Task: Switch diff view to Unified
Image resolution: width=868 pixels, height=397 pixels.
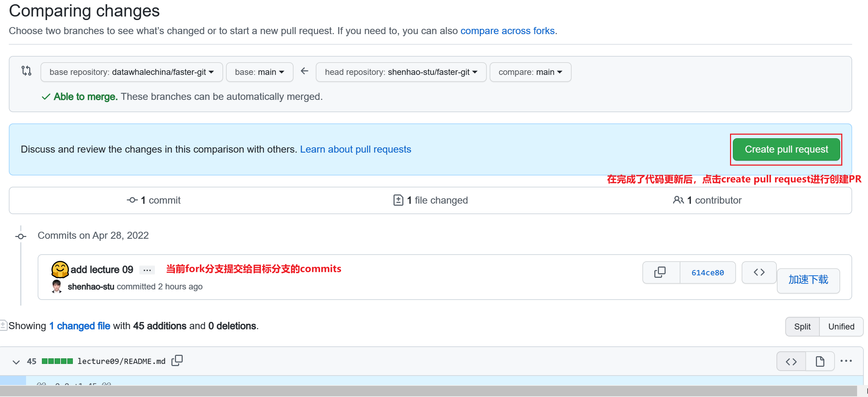Action: [841, 326]
